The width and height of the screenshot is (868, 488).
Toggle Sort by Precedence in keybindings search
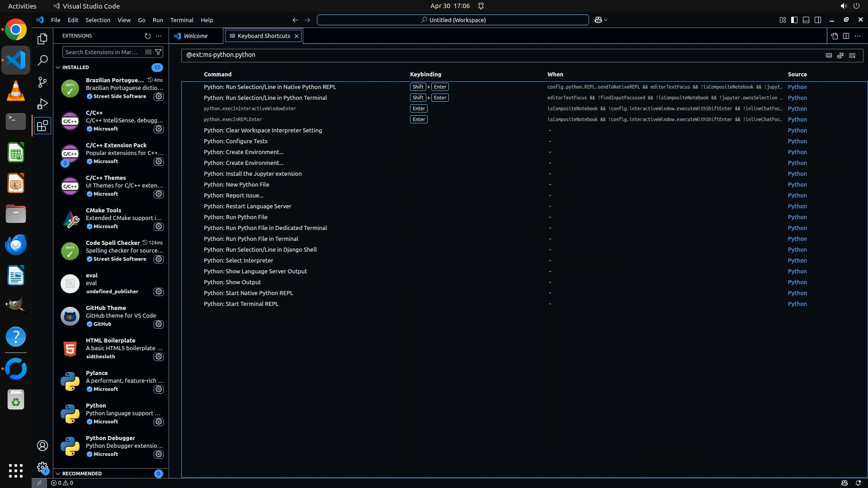coord(840,55)
